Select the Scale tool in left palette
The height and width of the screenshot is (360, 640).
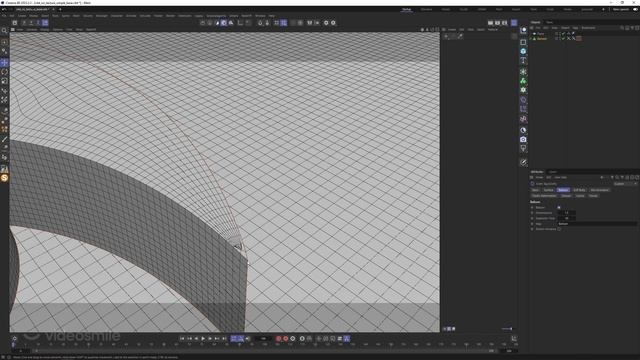(4, 81)
